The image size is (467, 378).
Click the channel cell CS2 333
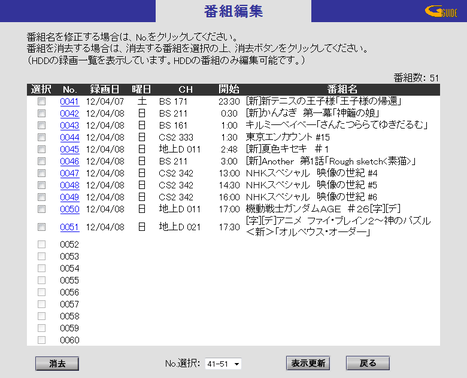(x=176, y=138)
